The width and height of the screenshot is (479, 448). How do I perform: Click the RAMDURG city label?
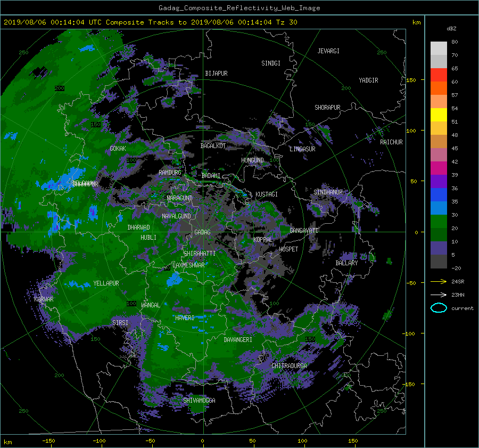coord(170,173)
